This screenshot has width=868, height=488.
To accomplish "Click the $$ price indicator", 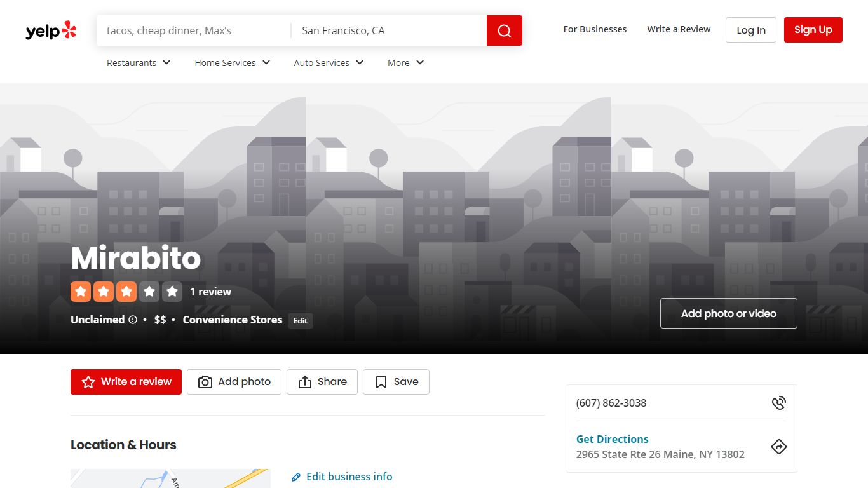I will pos(160,320).
